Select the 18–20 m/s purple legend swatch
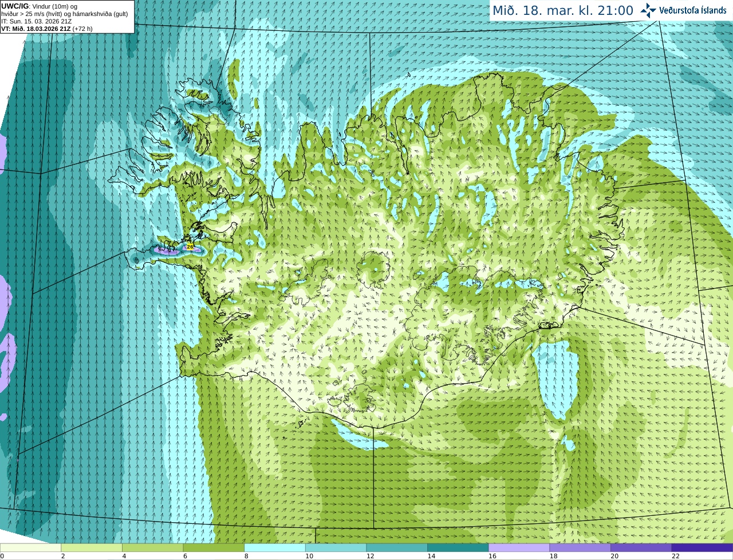The image size is (733, 560). (x=580, y=547)
